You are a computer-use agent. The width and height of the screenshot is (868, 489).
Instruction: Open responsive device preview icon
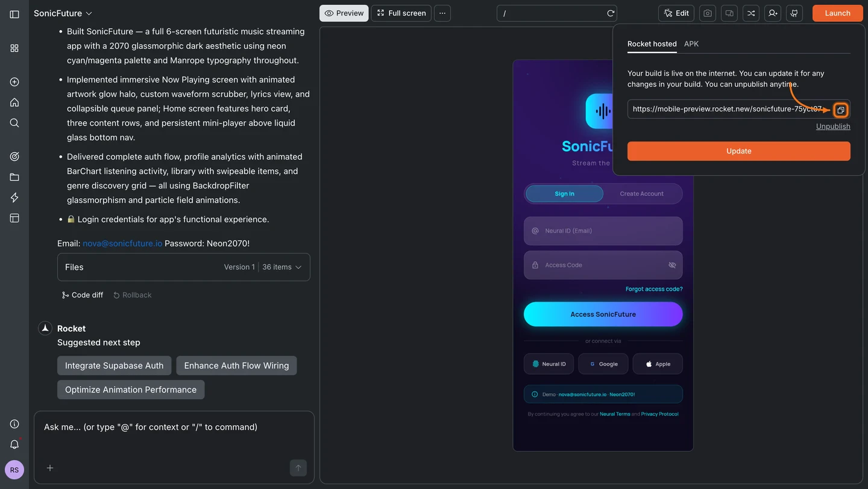coord(729,13)
